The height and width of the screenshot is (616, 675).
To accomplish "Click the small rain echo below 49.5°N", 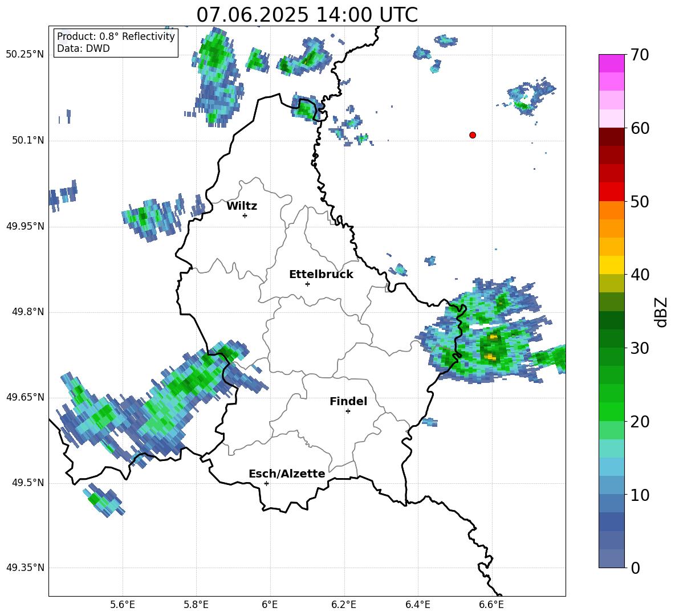I will click(x=104, y=500).
